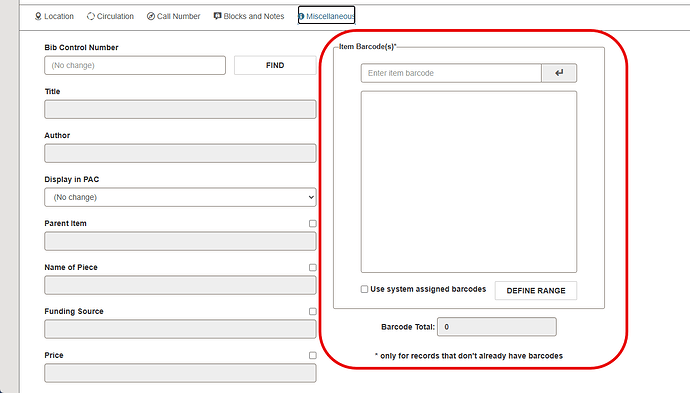Screen dimensions: 690x393
Task: Click the Price field
Action: click(180, 373)
